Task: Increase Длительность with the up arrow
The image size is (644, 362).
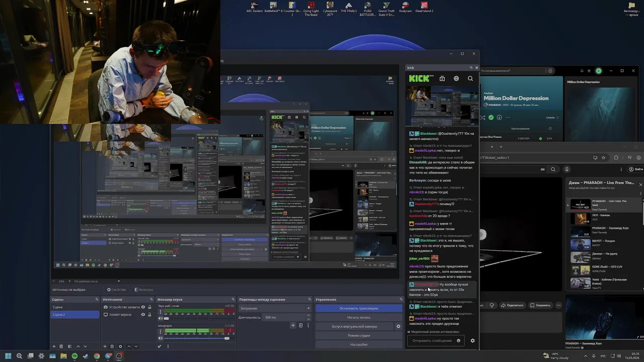Action: 307,316
